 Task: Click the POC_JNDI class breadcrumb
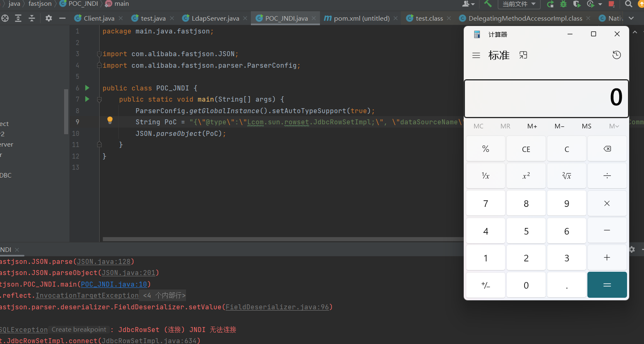[79, 4]
